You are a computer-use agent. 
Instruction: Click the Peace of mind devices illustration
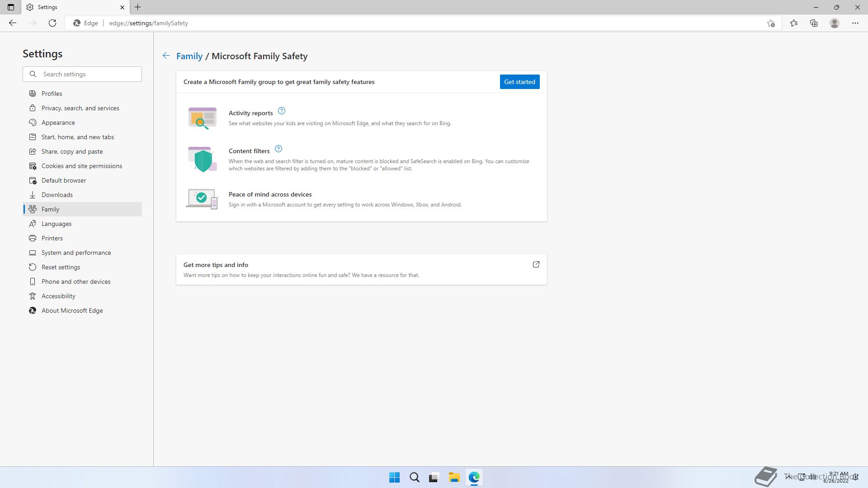(202, 199)
